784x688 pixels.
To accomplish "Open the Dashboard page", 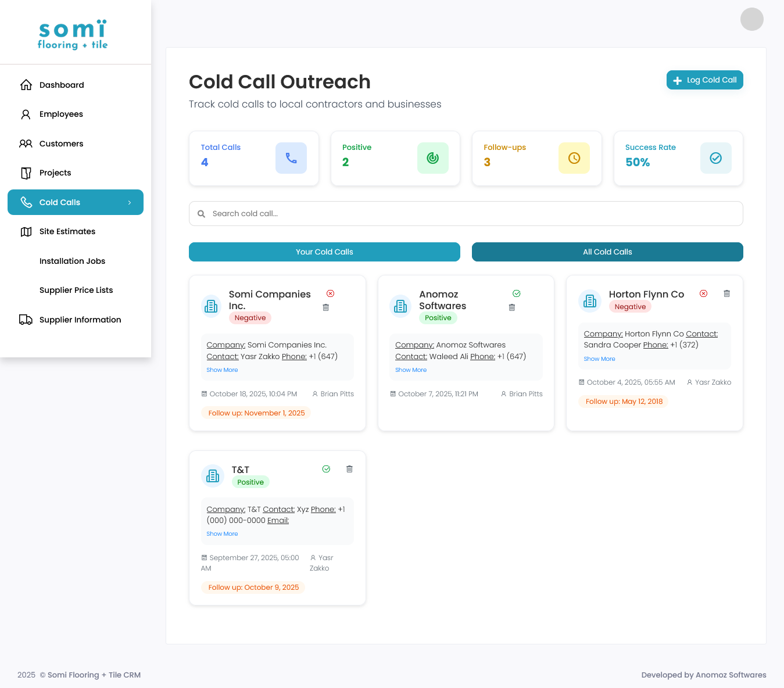I will (x=62, y=85).
